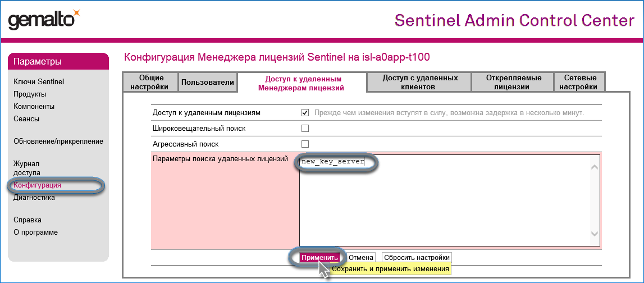Click the Широковещательный поиск label
644x283 pixels.
pyautogui.click(x=199, y=128)
